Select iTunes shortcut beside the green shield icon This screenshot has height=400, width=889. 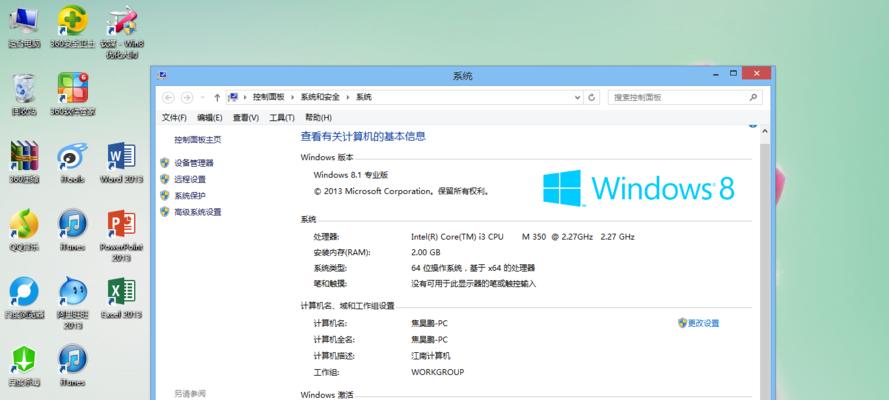(73, 365)
